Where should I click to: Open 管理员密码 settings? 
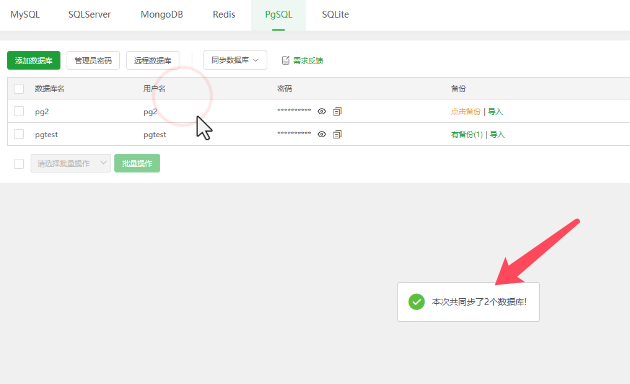coord(93,60)
